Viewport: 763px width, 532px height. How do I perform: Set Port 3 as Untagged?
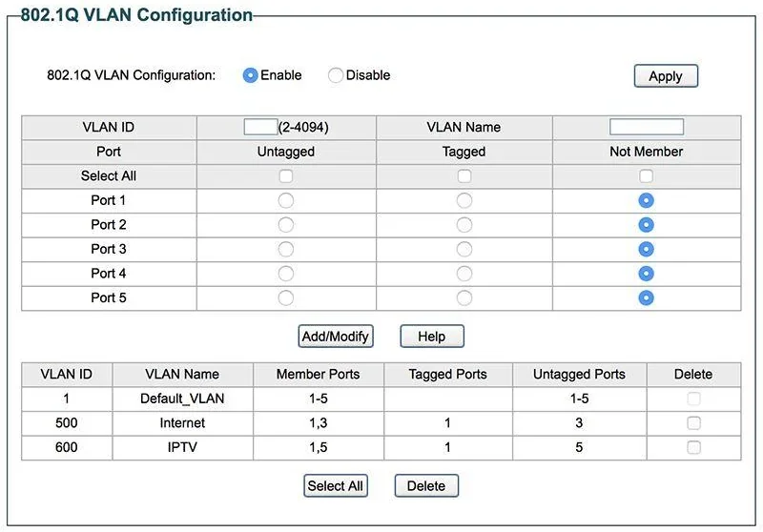click(x=285, y=249)
